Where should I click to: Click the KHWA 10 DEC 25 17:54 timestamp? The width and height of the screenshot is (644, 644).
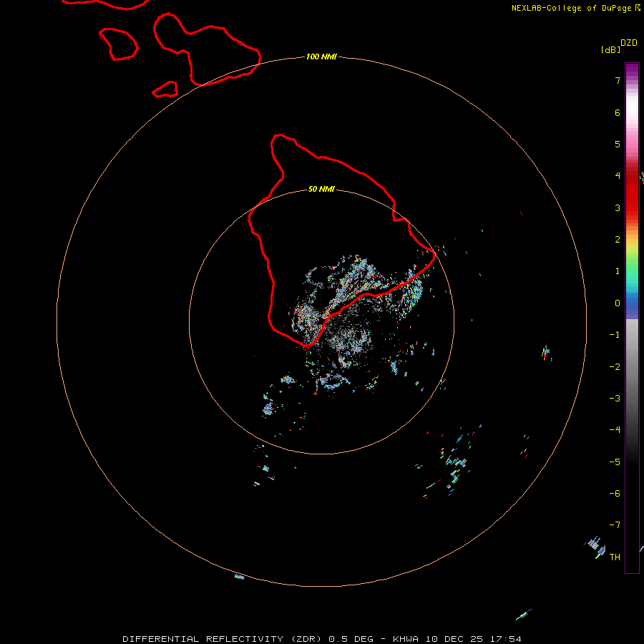pos(457,639)
